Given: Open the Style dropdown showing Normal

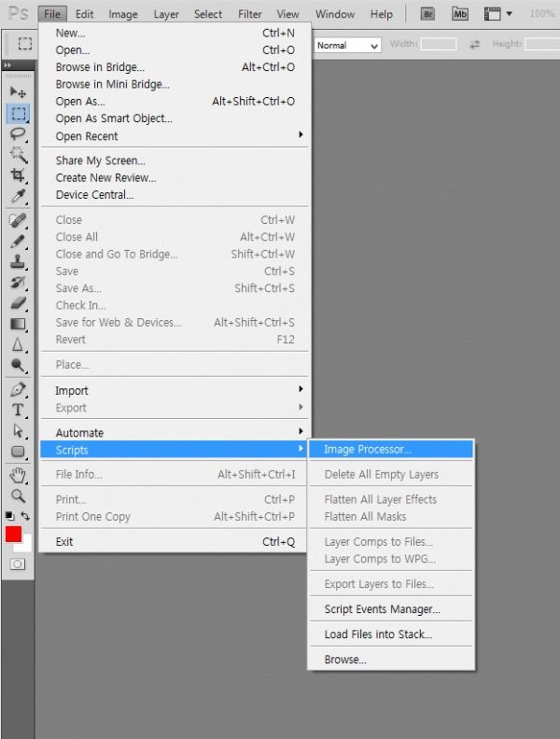Looking at the screenshot, I should tap(347, 46).
